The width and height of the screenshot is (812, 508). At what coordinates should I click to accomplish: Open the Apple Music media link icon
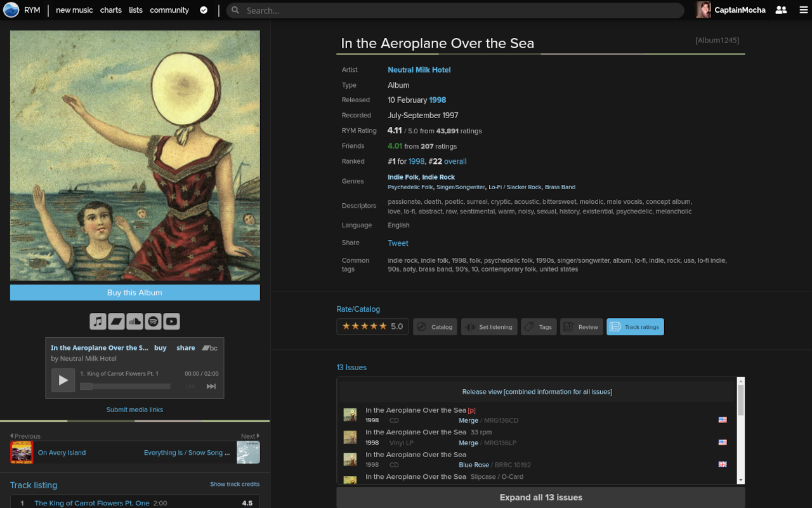pos(98,321)
